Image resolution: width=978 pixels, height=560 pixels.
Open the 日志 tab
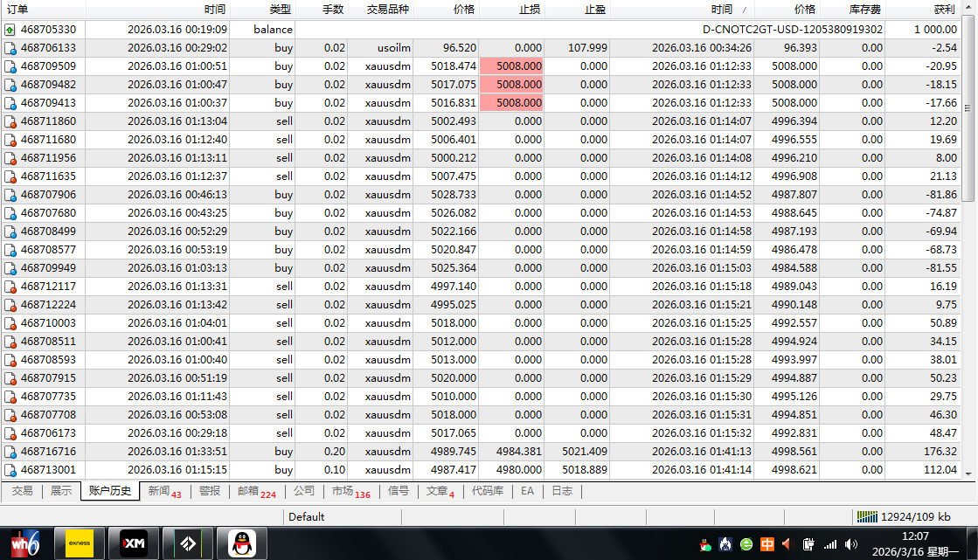pos(561,491)
